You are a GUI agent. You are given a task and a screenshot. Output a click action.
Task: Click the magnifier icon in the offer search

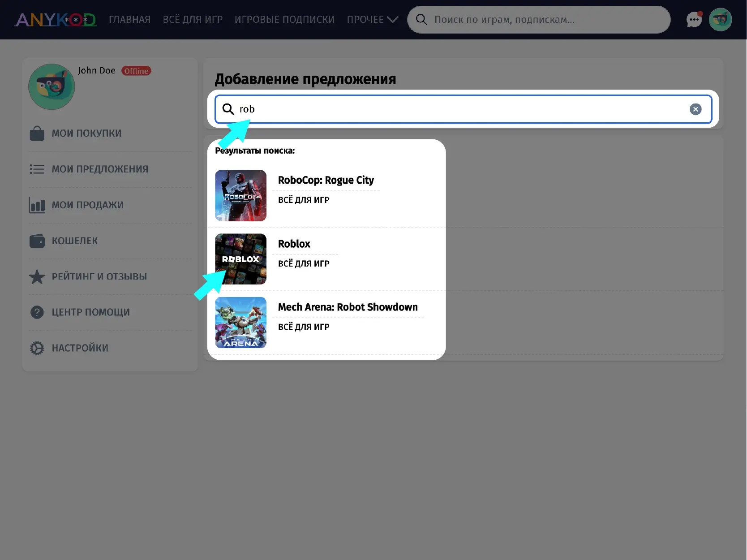coord(228,109)
